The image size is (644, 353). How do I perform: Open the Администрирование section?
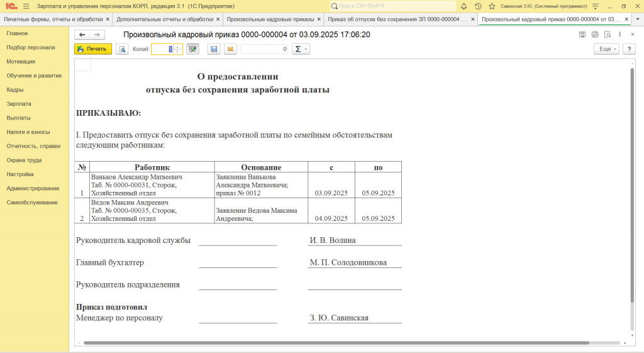[x=33, y=189]
